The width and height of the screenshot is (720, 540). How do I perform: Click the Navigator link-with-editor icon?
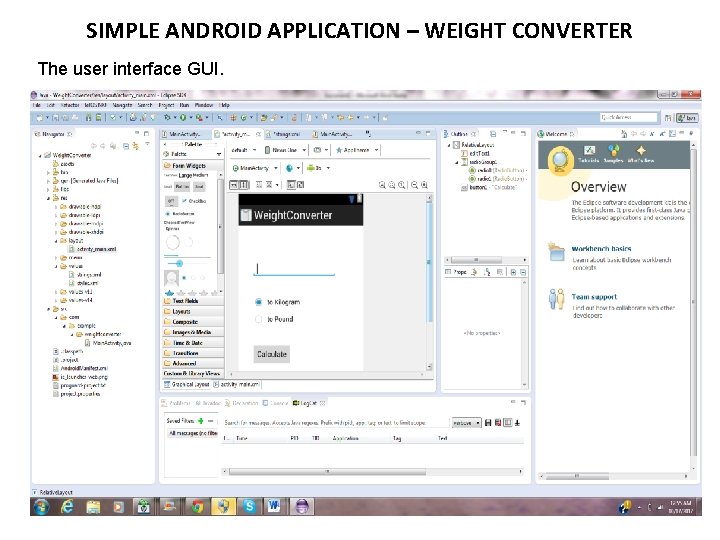[135, 146]
